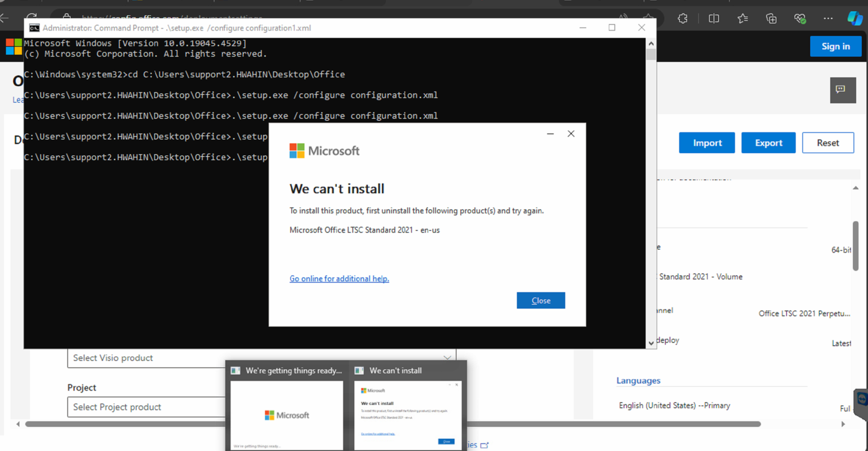
Task: Collapse the summary panel with up arrow
Action: [x=856, y=188]
